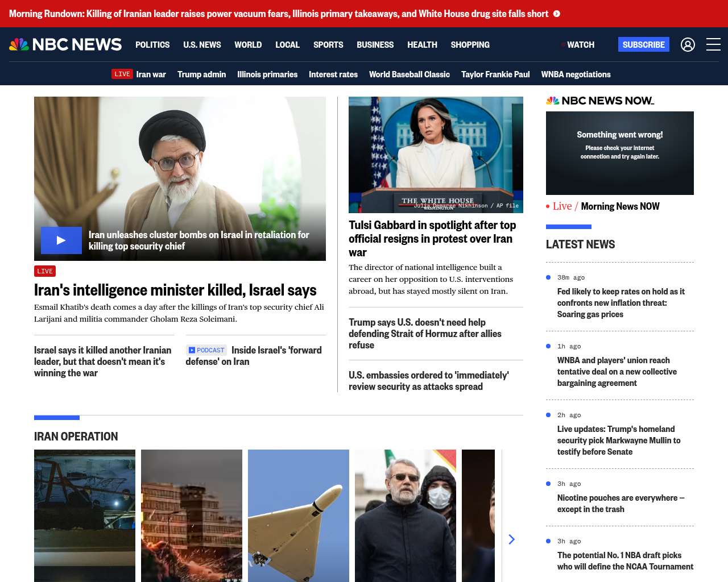The image size is (728, 582).
Task: Advance the Iran Operation carousel with next arrow
Action: 511,539
